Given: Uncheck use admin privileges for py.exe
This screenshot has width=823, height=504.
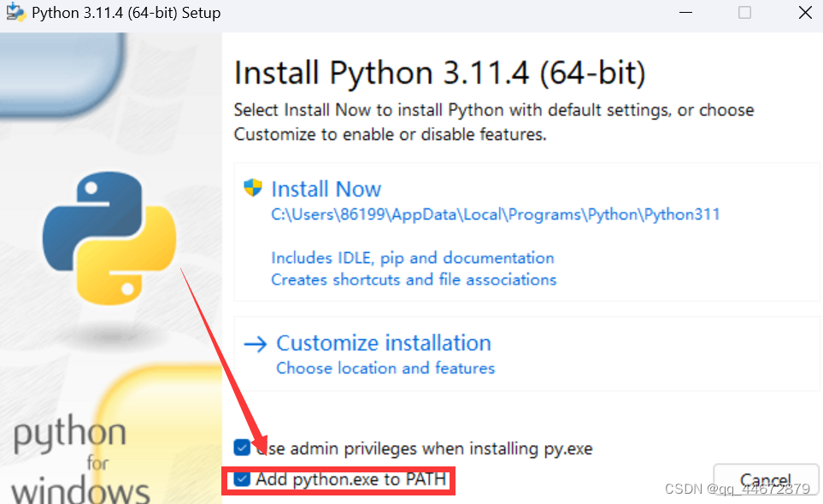Looking at the screenshot, I should coord(242,448).
